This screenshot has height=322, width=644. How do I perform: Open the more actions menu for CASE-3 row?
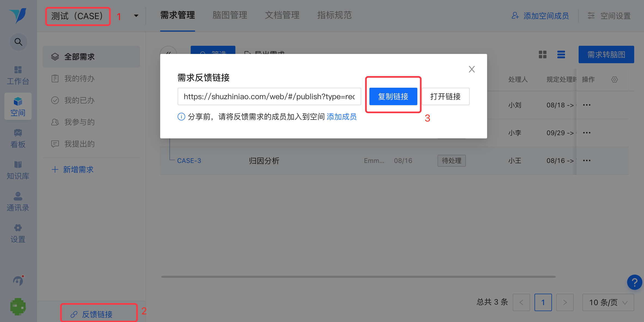tap(587, 160)
